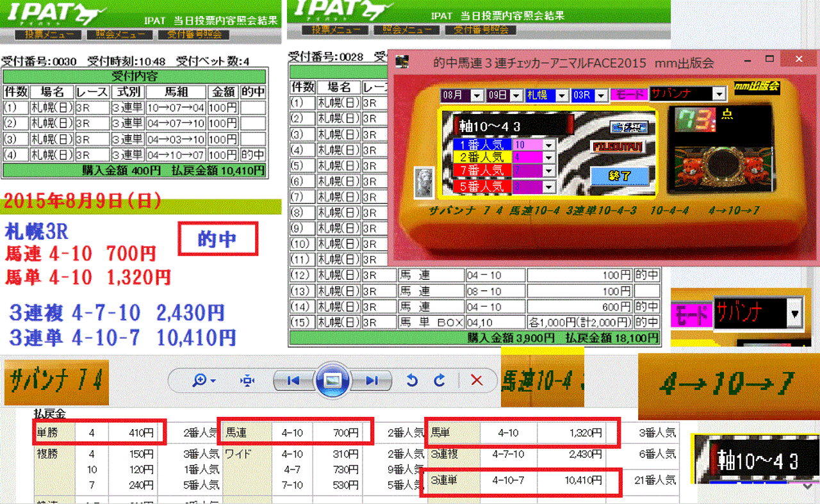
Task: Click 受付時刻:10:48 text
Action: pyautogui.click(x=126, y=62)
